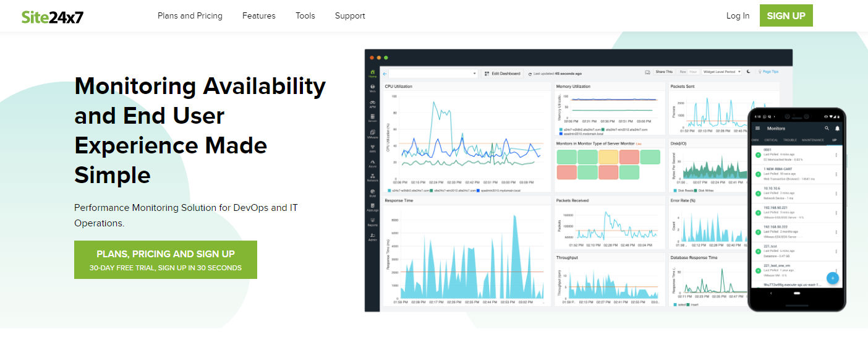Viewport: 868px width, 355px height.
Task: Click the back arrow in dashboard toolbar
Action: (x=385, y=74)
